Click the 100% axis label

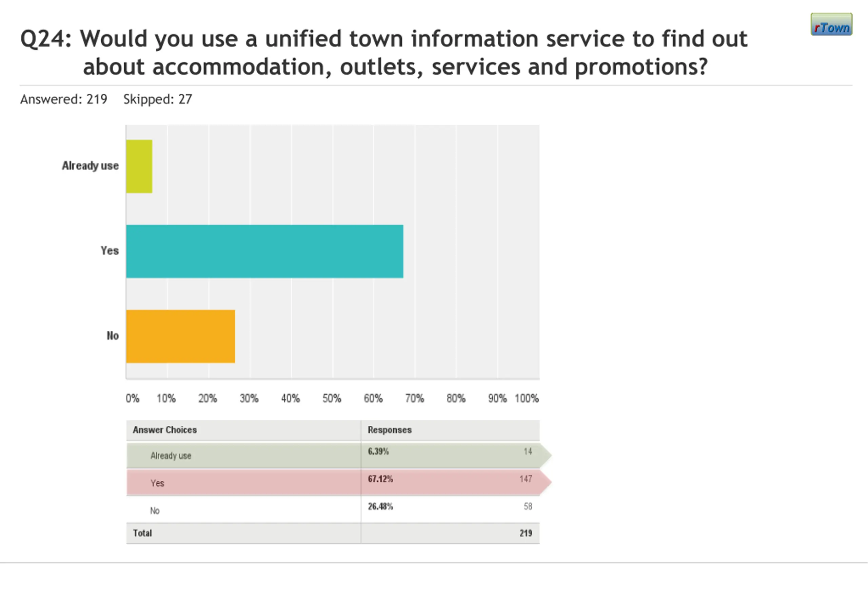(x=527, y=399)
